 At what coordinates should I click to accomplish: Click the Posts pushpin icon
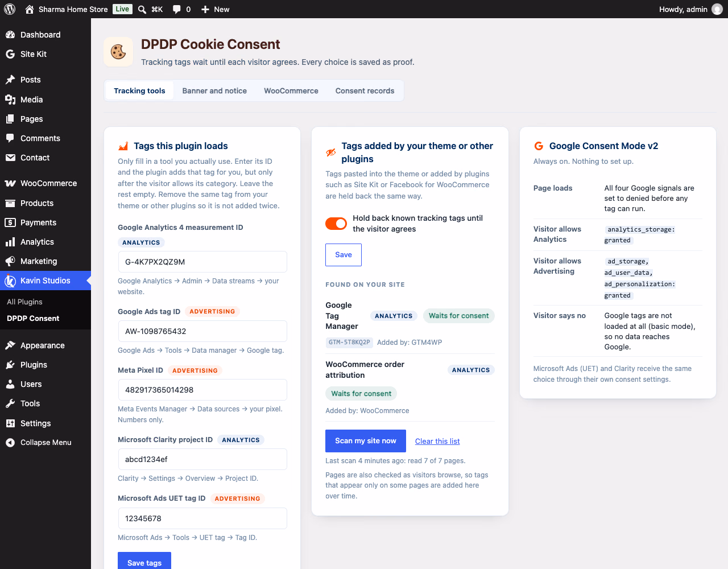coord(10,80)
